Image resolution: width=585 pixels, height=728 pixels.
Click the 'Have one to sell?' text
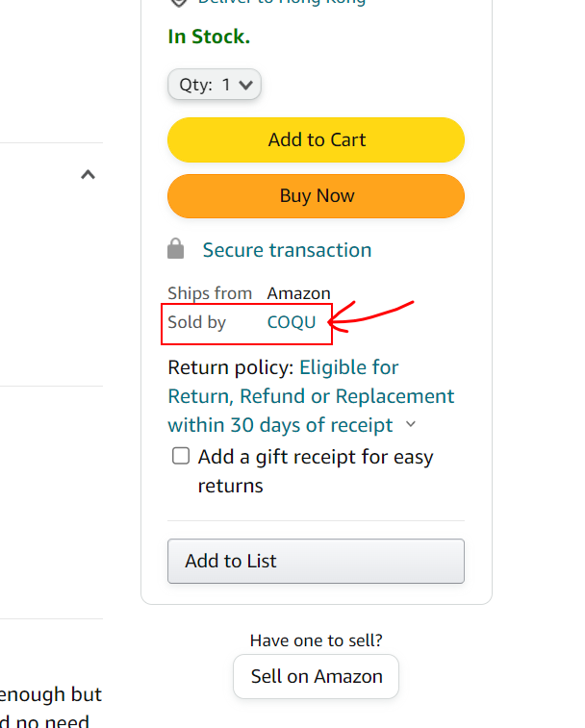pyautogui.click(x=316, y=640)
